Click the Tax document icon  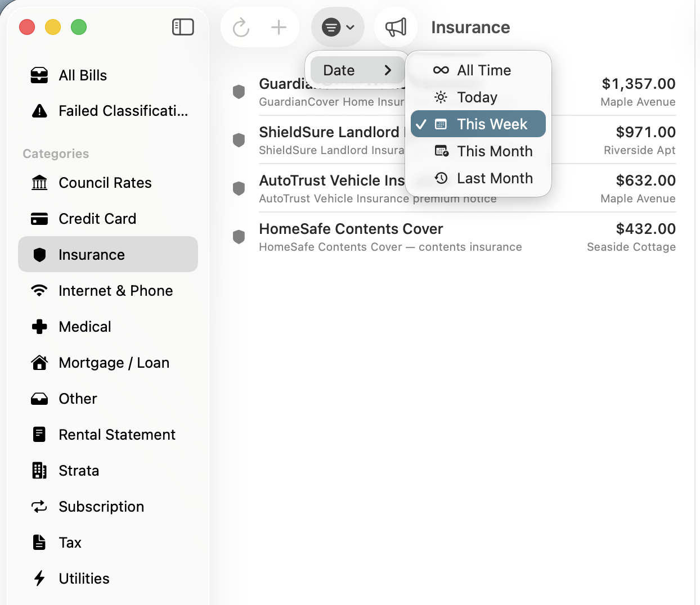coord(39,543)
